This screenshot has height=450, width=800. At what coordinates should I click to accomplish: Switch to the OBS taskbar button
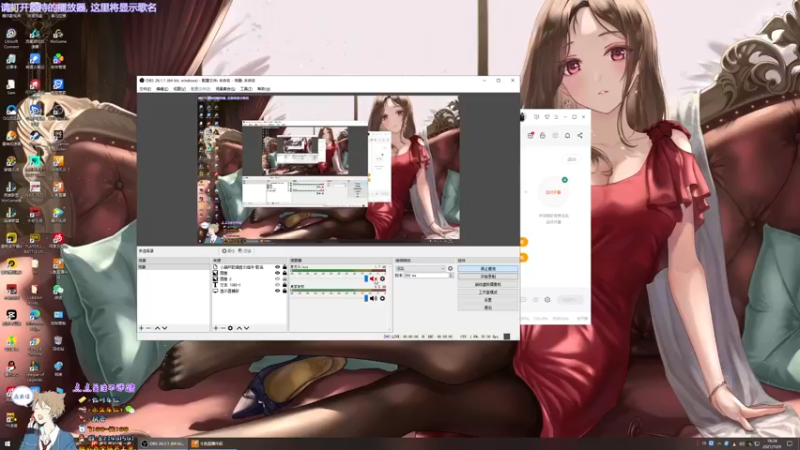click(163, 443)
